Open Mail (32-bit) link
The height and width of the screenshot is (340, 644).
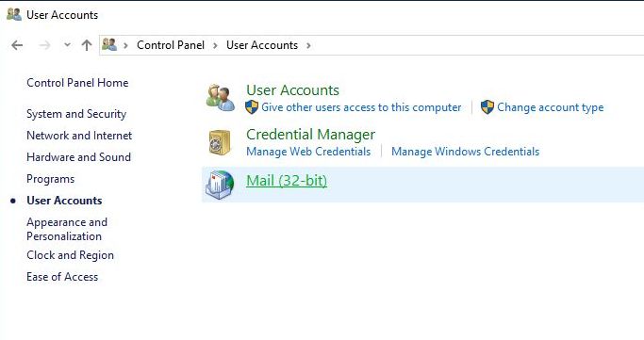tap(287, 181)
